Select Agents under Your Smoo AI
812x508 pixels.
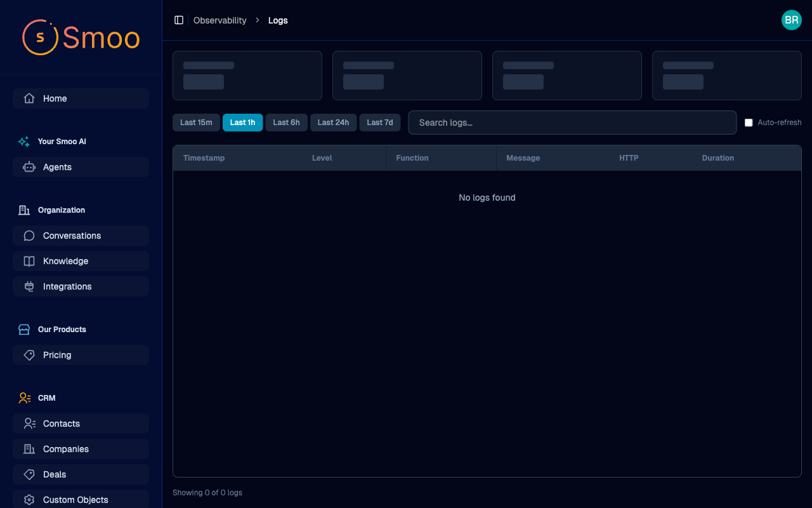click(81, 167)
